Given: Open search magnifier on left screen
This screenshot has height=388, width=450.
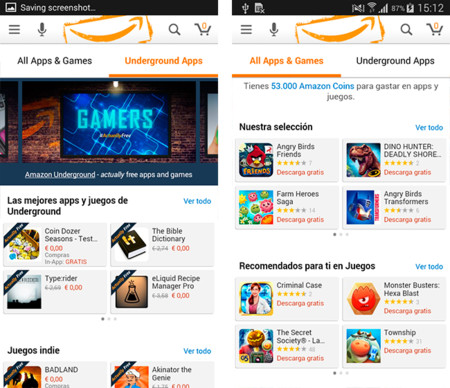Looking at the screenshot, I should pyautogui.click(x=174, y=30).
